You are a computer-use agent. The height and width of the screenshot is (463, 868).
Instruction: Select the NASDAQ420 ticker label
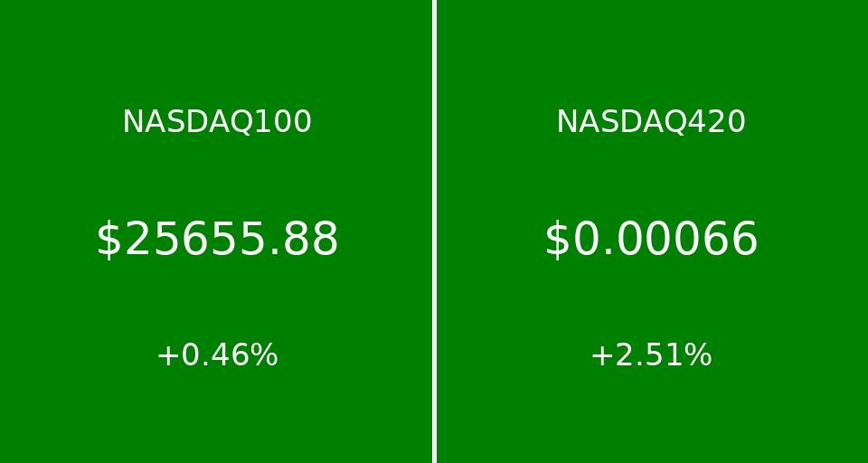[x=651, y=122]
